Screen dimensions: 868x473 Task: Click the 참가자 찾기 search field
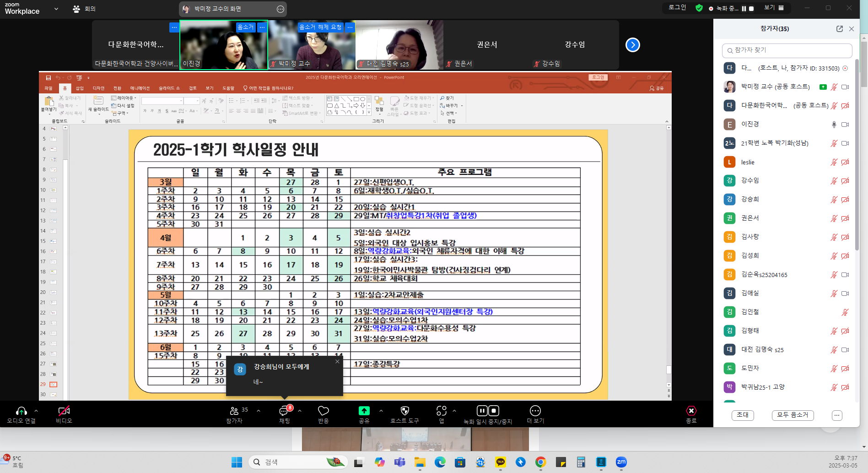click(x=787, y=50)
